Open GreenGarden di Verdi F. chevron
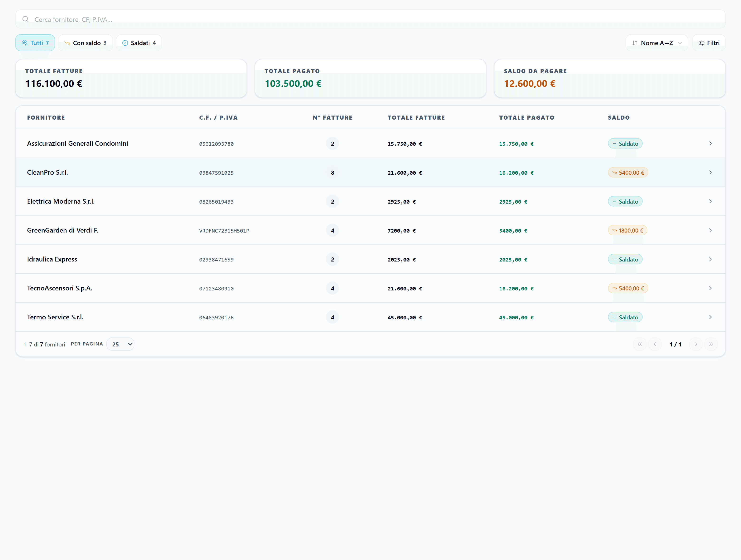 pyautogui.click(x=711, y=230)
